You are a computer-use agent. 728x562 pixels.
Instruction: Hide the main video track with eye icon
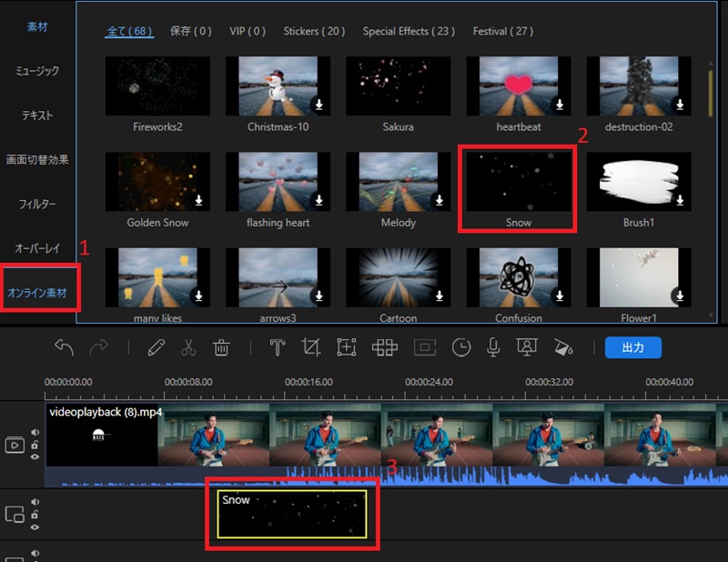pyautogui.click(x=35, y=457)
